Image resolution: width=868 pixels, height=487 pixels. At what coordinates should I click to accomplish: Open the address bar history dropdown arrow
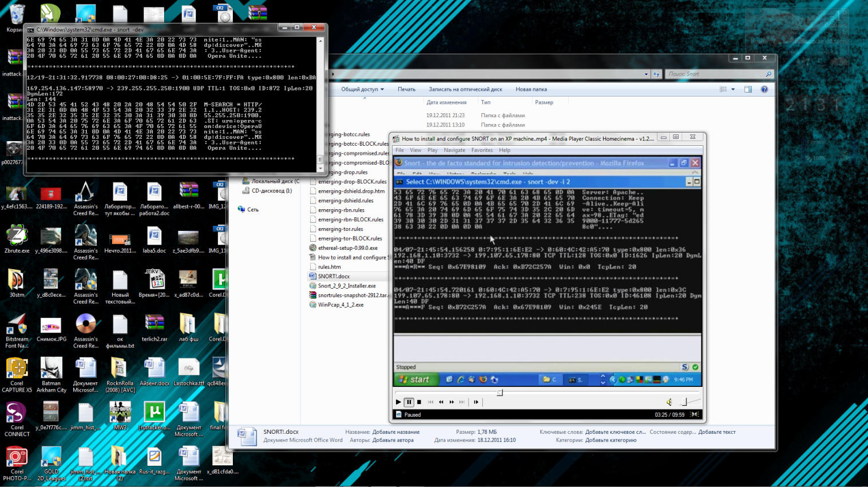(x=646, y=74)
